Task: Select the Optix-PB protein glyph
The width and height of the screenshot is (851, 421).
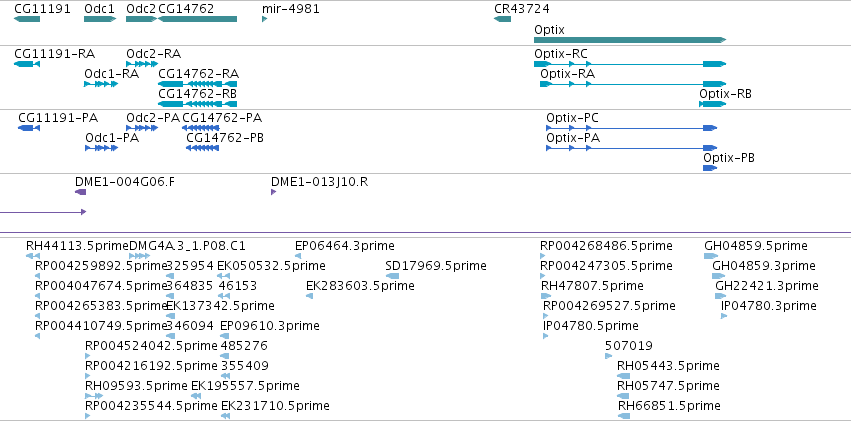Action: coord(710,168)
